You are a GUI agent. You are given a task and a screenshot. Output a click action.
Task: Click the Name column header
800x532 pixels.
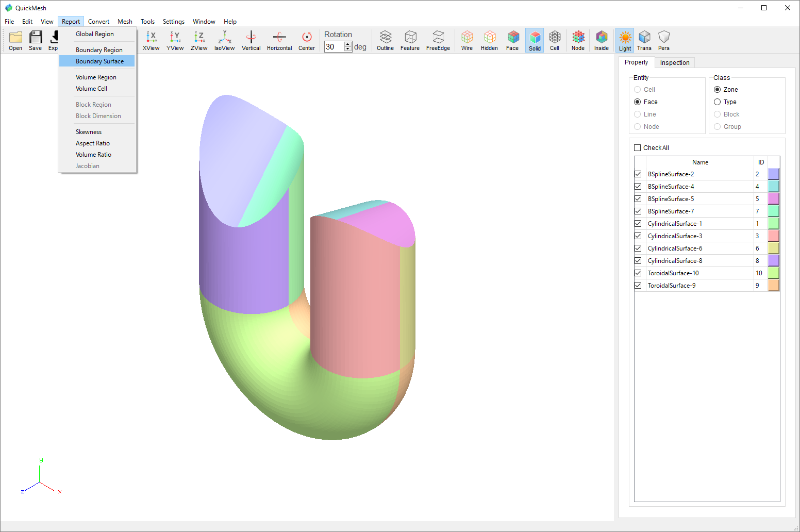click(700, 162)
